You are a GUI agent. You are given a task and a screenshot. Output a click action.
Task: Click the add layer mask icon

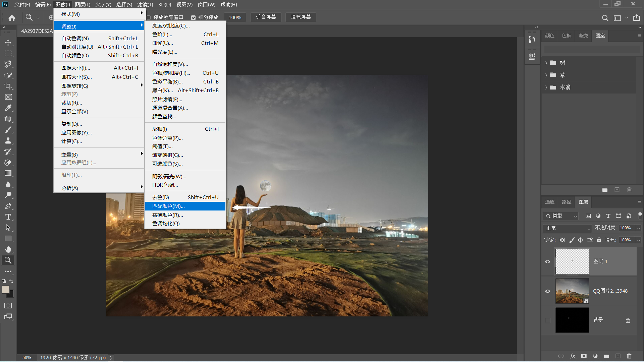[x=584, y=356]
